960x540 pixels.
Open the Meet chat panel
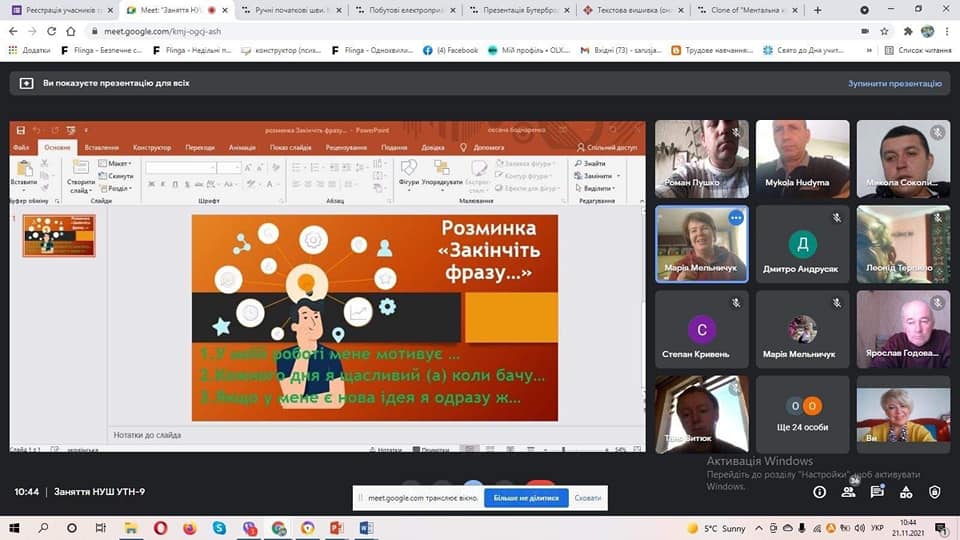click(x=877, y=492)
